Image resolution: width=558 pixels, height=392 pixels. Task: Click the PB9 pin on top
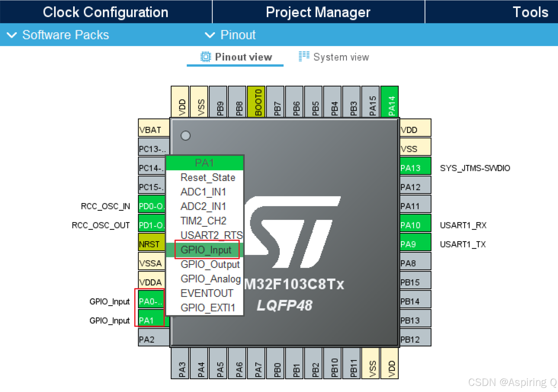point(218,102)
